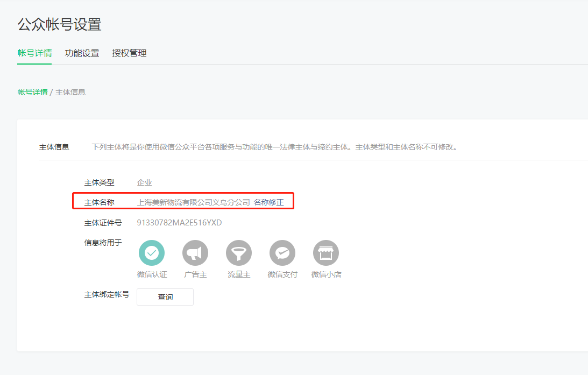588x375 pixels.
Task: Click the 流量主 caption text
Action: click(239, 274)
